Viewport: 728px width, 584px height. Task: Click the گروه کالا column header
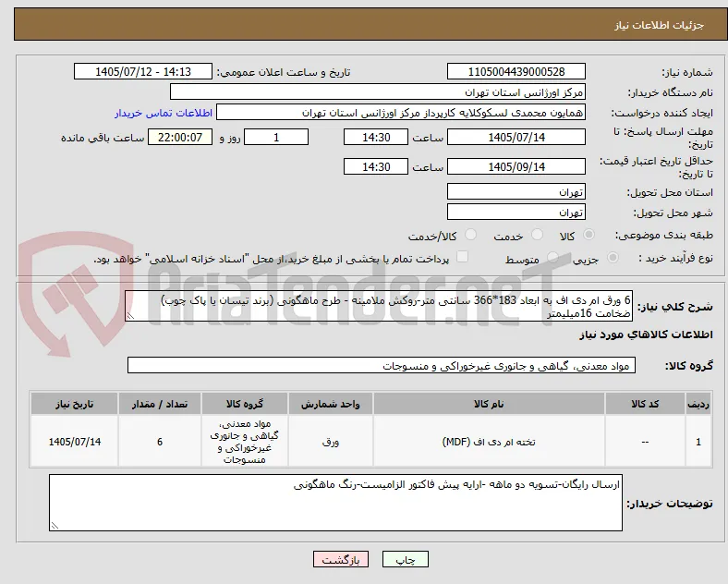point(245,404)
